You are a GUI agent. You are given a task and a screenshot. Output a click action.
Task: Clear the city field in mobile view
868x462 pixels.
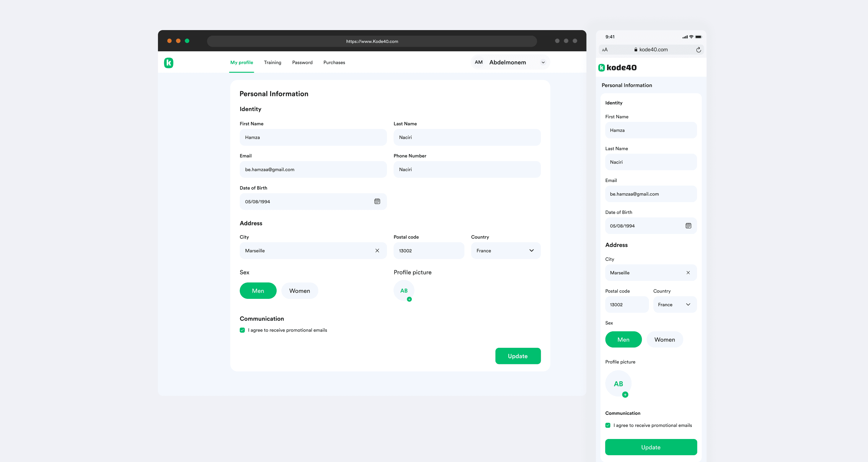[x=688, y=273]
